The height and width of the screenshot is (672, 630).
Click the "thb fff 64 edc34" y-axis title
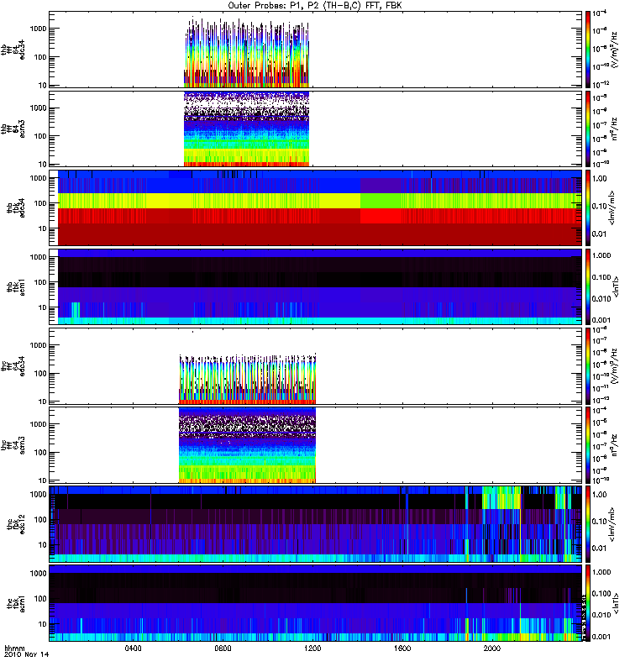13,50
